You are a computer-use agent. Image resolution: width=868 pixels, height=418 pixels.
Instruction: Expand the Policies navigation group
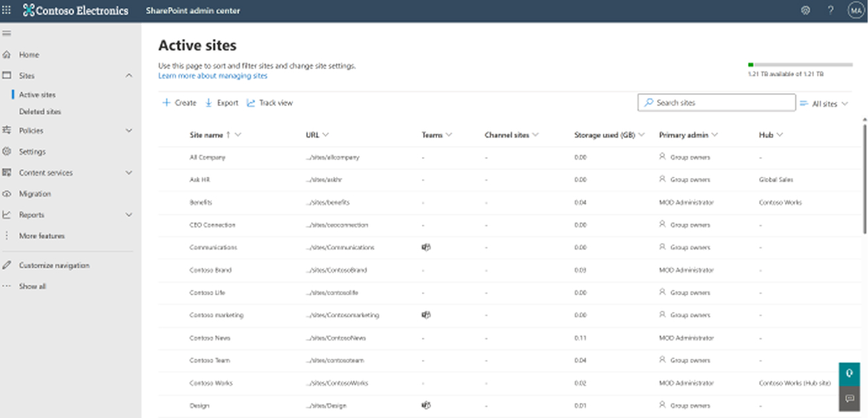pos(129,131)
